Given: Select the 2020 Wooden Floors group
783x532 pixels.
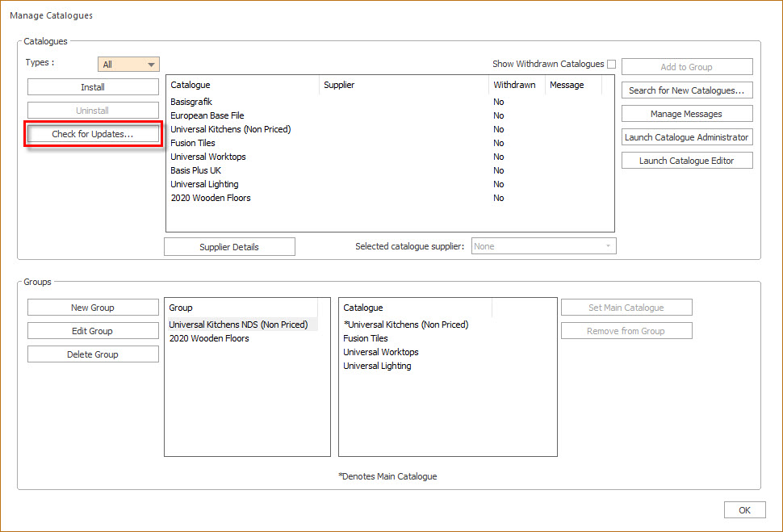Looking at the screenshot, I should [210, 338].
